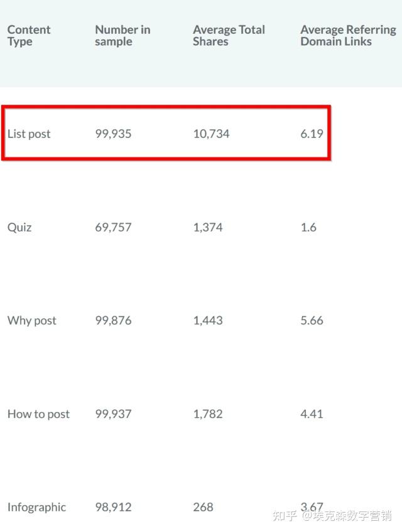Select the sample value 69,757
Screen dimensions: 402x532
[x=113, y=227]
